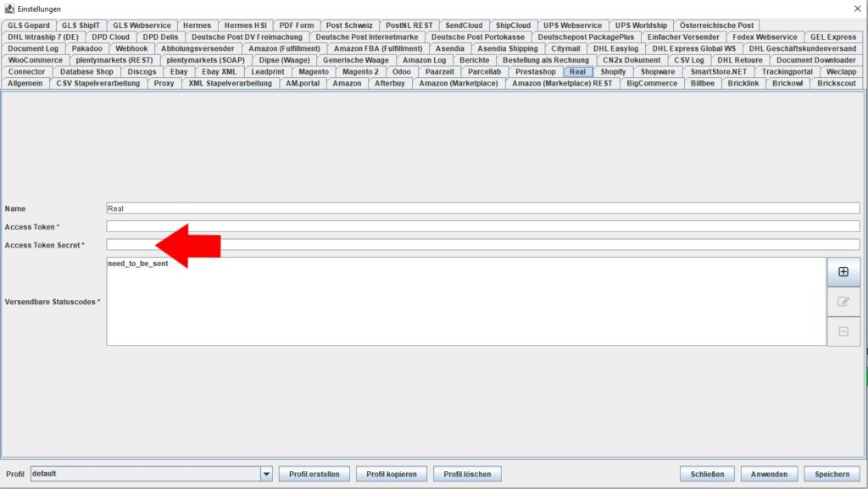Open the DHL Easylog tab
The image size is (868, 489).
(x=615, y=48)
